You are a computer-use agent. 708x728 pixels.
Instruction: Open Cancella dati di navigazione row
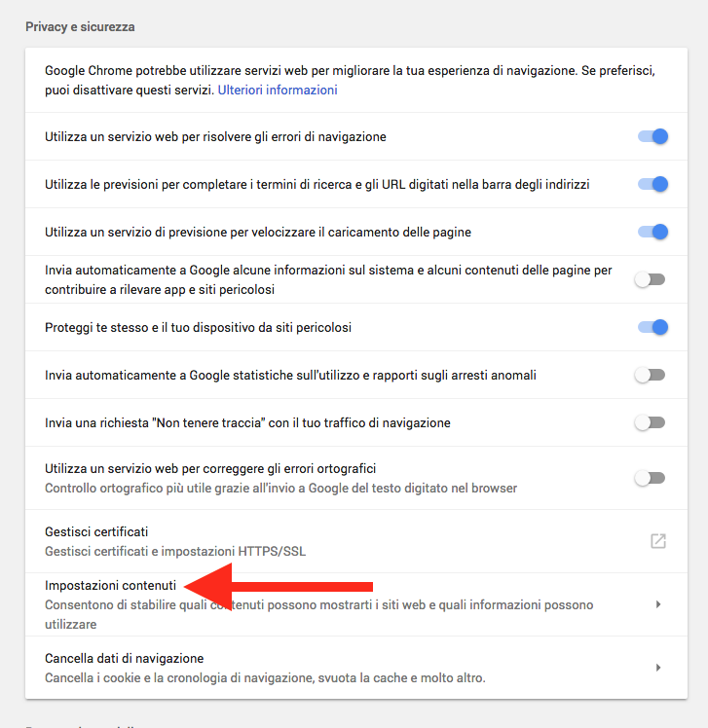click(x=356, y=668)
